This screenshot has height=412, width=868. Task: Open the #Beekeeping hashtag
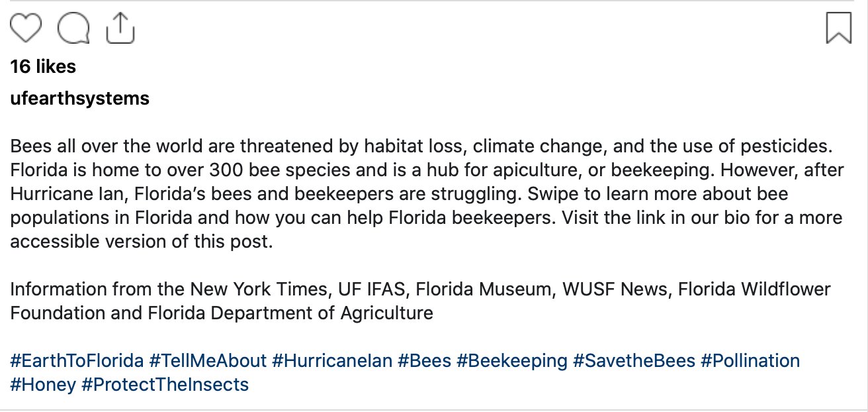[512, 361]
